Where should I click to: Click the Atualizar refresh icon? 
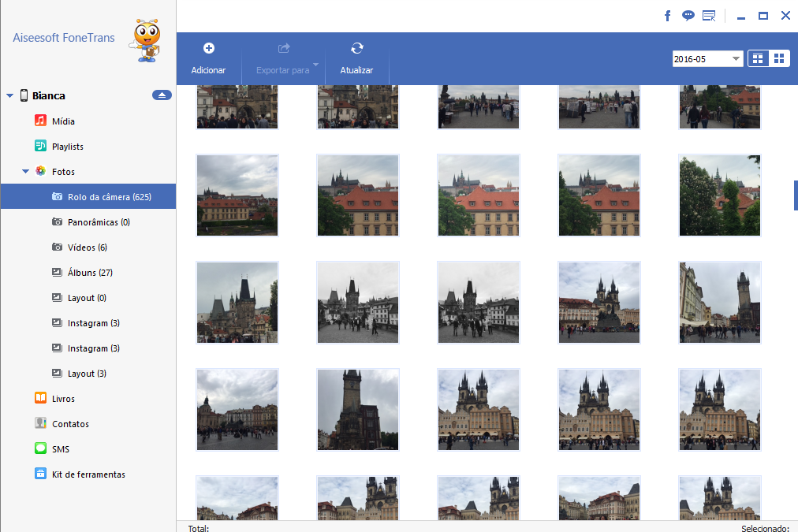(356, 49)
